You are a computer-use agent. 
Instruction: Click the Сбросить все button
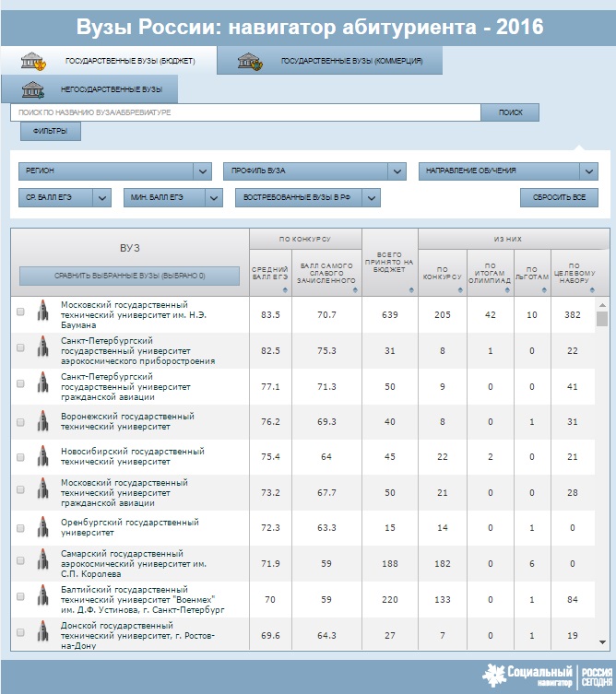(559, 197)
